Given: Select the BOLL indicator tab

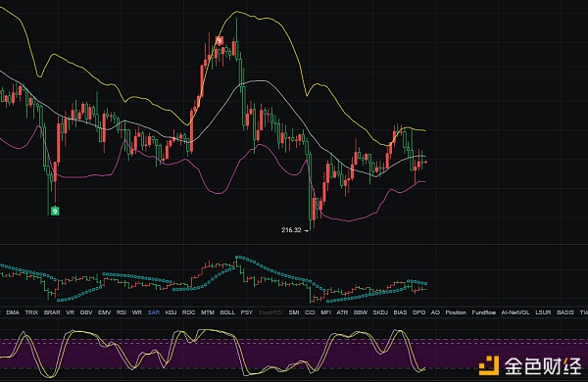Looking at the screenshot, I should point(227,312).
